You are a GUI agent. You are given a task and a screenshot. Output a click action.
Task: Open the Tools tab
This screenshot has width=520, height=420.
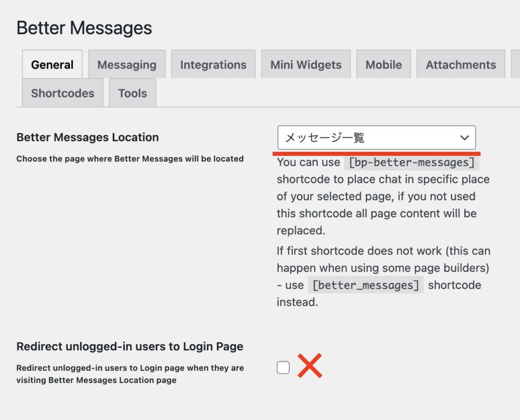coord(133,93)
